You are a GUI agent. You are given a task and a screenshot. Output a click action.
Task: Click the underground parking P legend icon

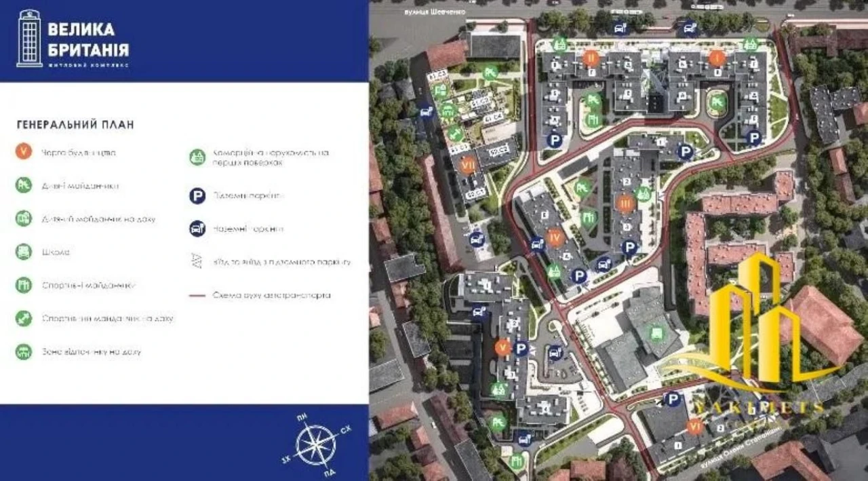point(197,196)
